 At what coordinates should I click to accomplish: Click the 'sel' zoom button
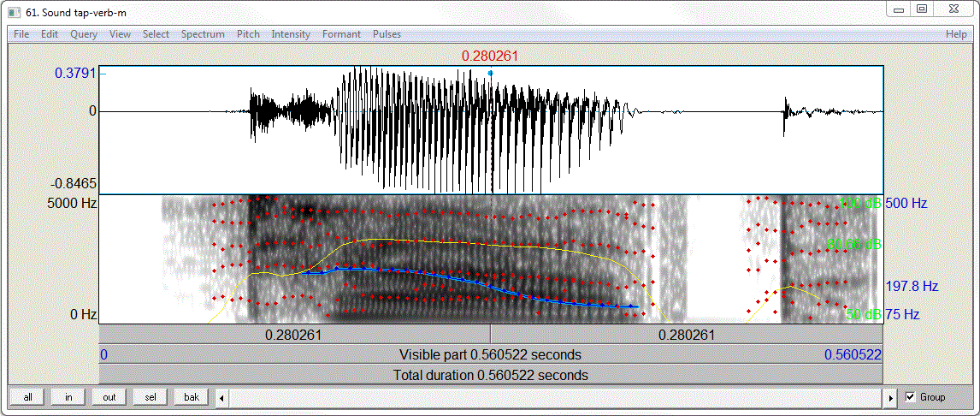pyautogui.click(x=150, y=396)
